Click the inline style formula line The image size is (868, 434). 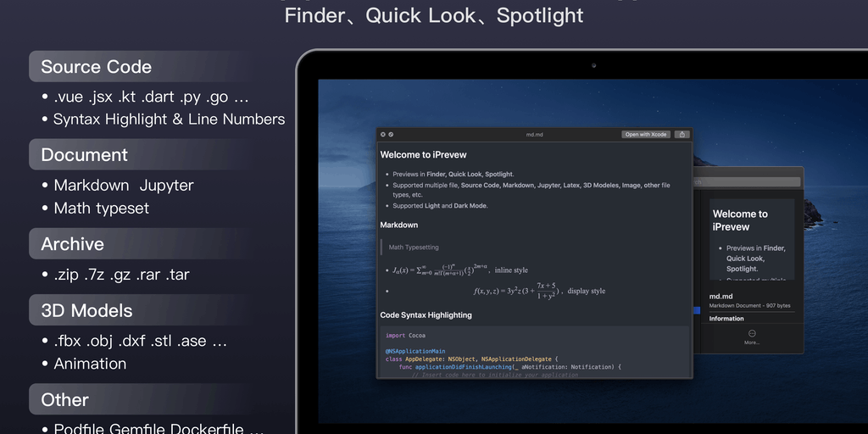pyautogui.click(x=460, y=270)
